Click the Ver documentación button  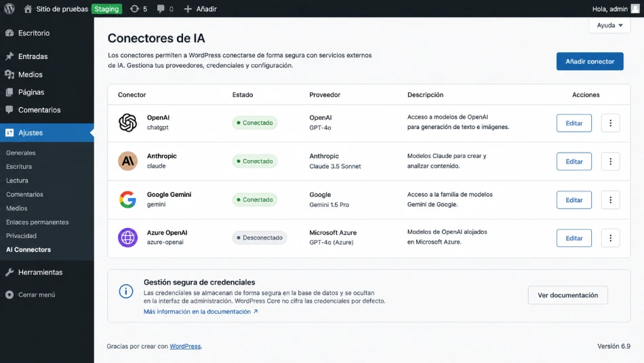[567, 295]
